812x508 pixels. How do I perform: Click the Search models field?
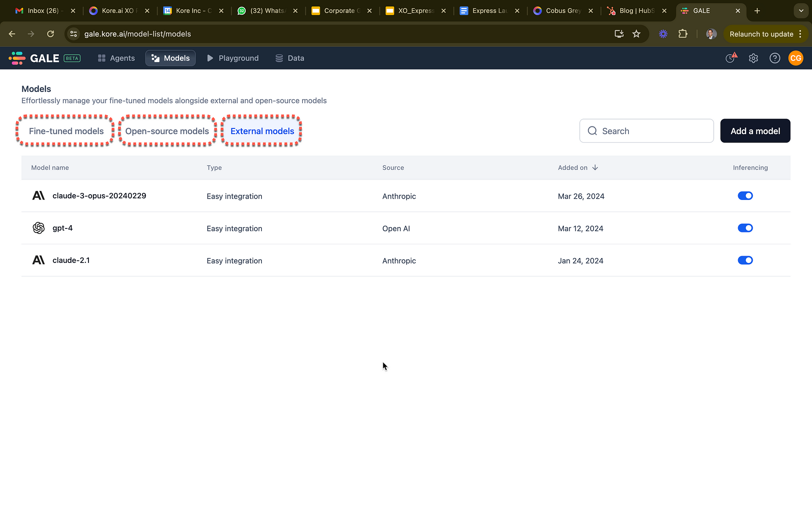[x=646, y=131]
